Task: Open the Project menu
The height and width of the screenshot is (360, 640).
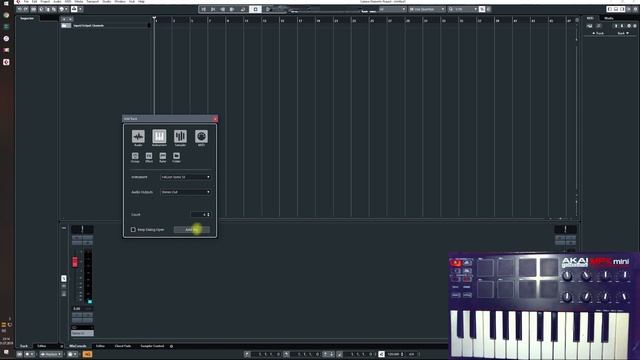Action: coord(45,2)
